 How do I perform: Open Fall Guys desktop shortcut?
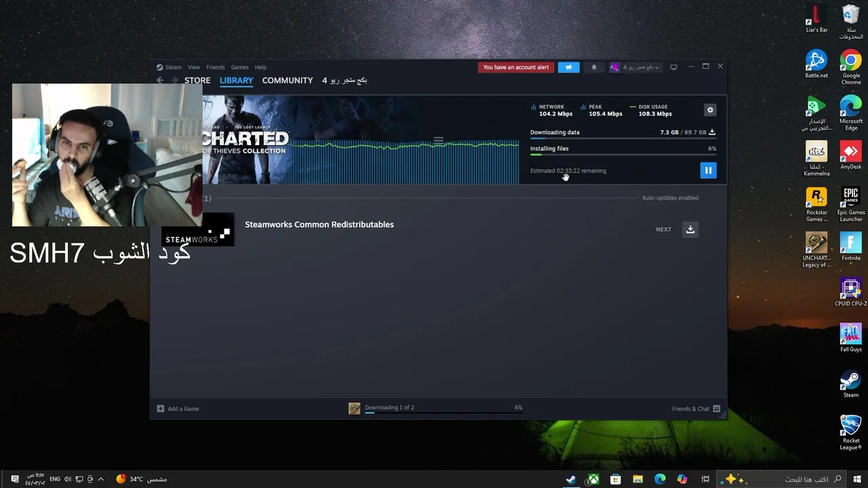click(850, 338)
